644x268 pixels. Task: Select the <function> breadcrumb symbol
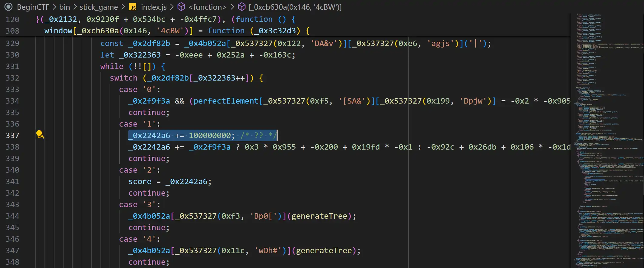pyautogui.click(x=207, y=7)
